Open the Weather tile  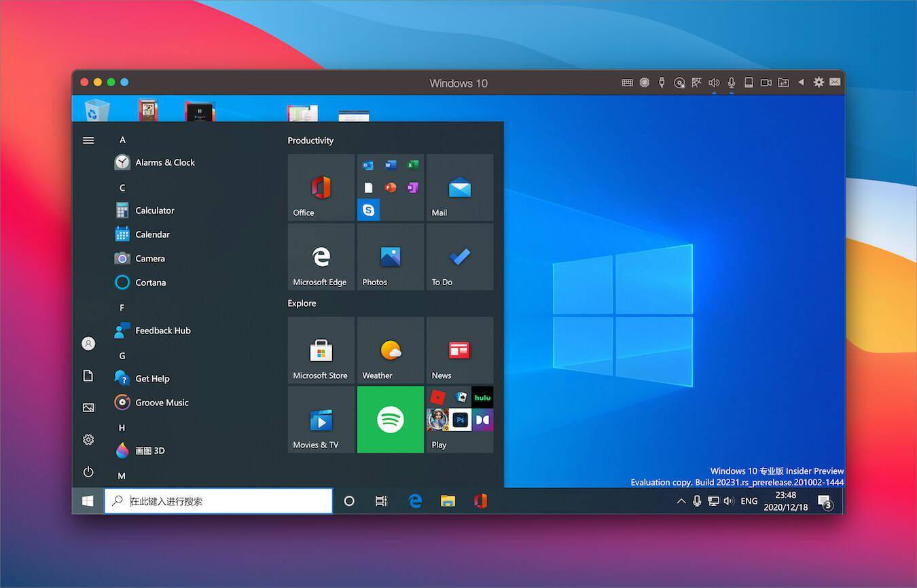pyautogui.click(x=391, y=350)
